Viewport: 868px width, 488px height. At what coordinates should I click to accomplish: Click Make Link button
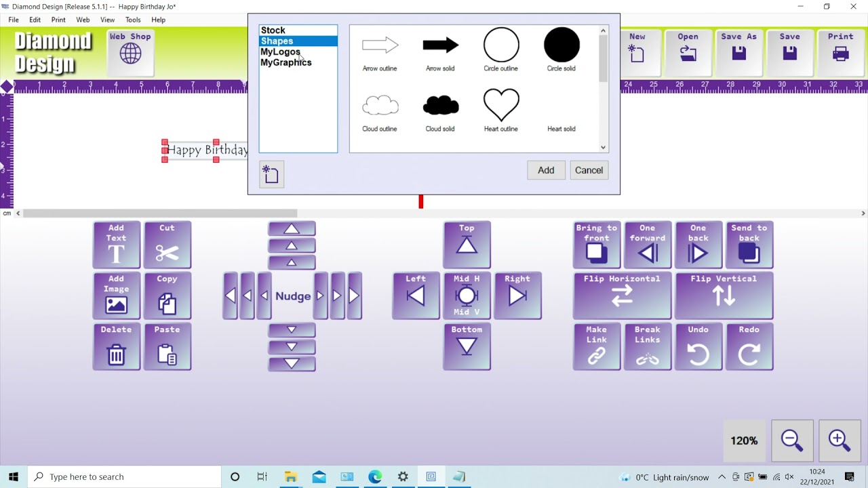point(597,346)
